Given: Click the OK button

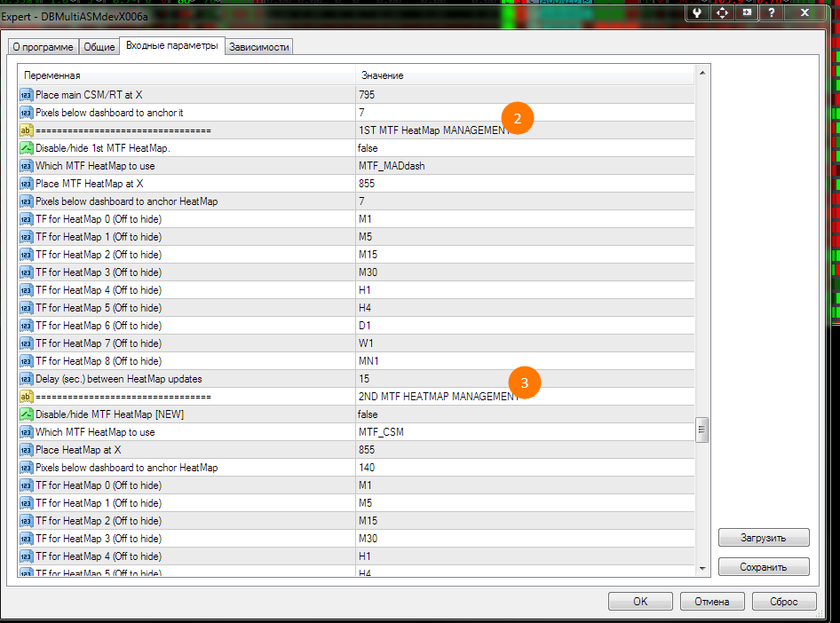Looking at the screenshot, I should pyautogui.click(x=640, y=602).
